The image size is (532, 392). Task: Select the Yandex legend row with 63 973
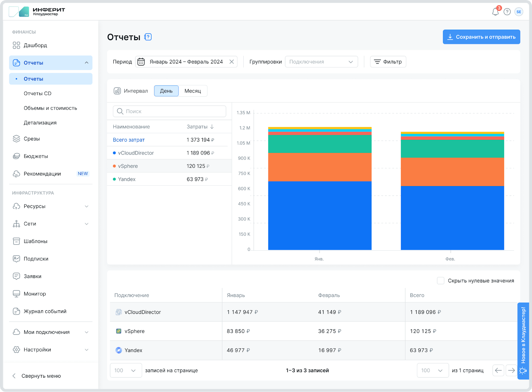pos(169,179)
